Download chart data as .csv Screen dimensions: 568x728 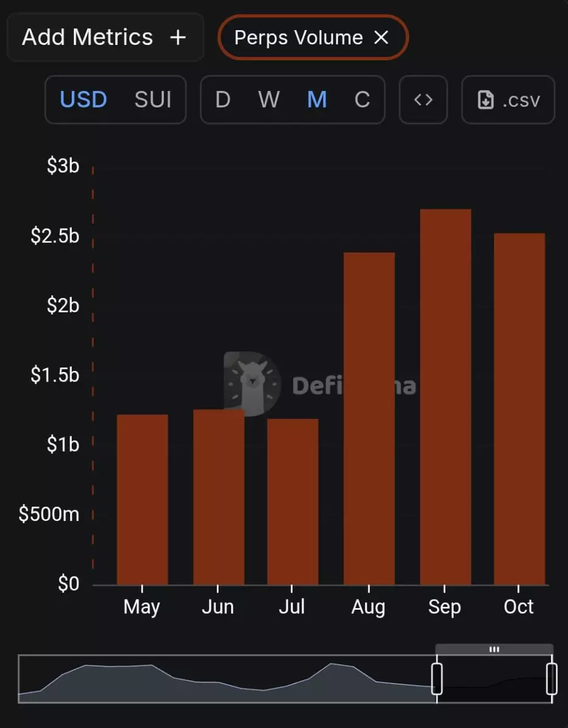[508, 99]
